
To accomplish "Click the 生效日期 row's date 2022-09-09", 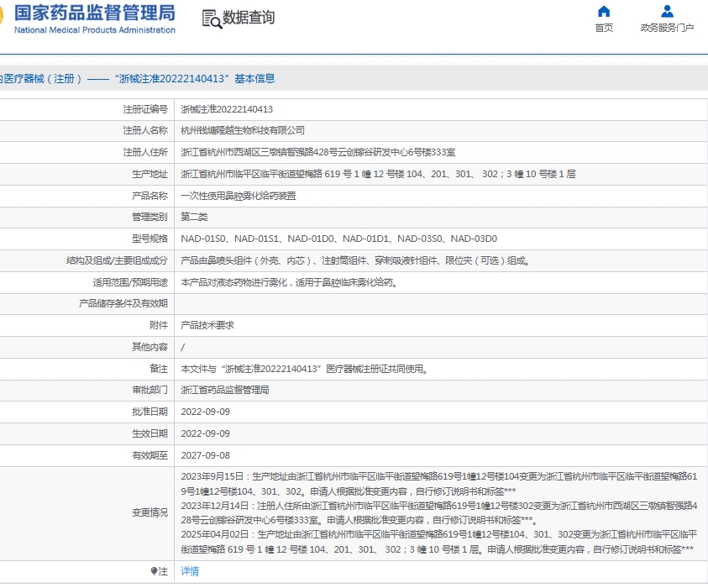I will pyautogui.click(x=206, y=433).
